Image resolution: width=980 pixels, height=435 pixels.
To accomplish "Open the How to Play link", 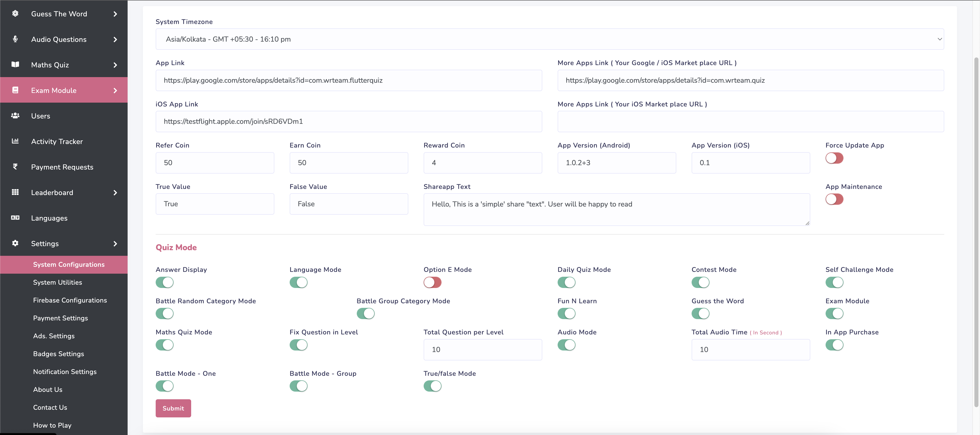I will pos(52,425).
